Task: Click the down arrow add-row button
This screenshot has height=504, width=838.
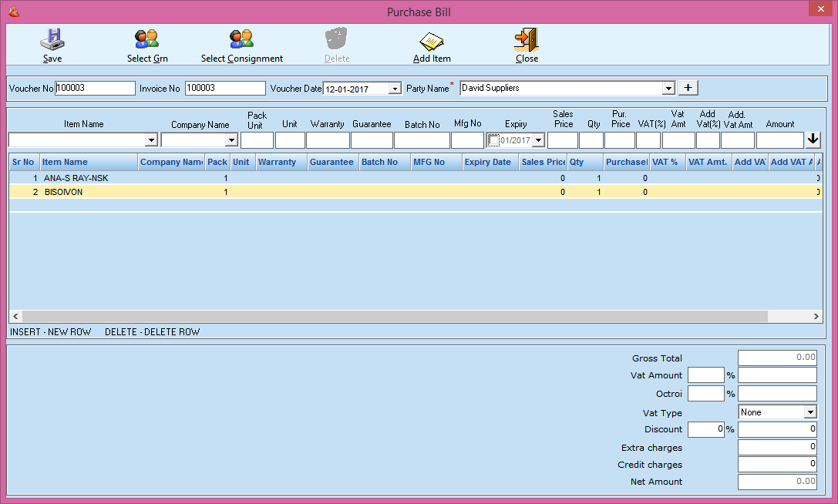Action: (x=813, y=139)
